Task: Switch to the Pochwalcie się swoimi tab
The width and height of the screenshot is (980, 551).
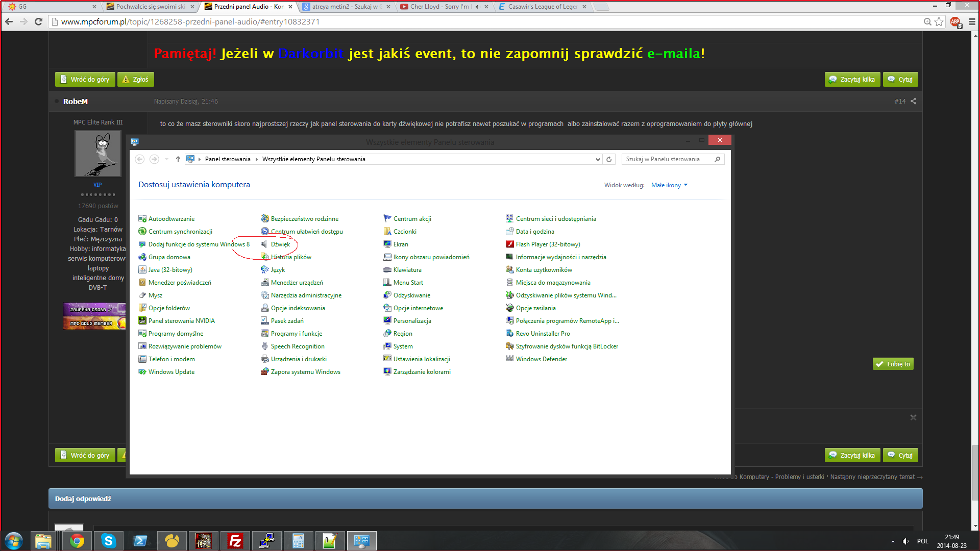Action: 151,7
